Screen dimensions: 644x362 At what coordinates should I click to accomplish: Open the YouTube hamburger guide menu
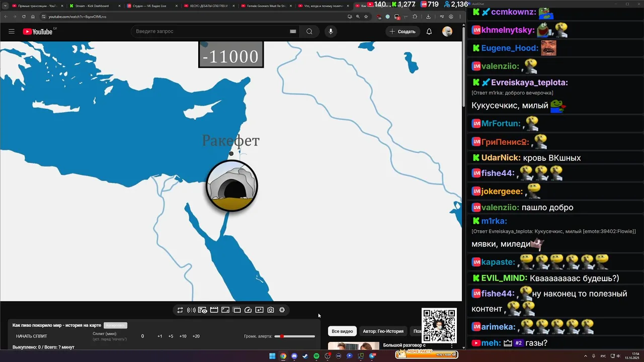[12, 31]
